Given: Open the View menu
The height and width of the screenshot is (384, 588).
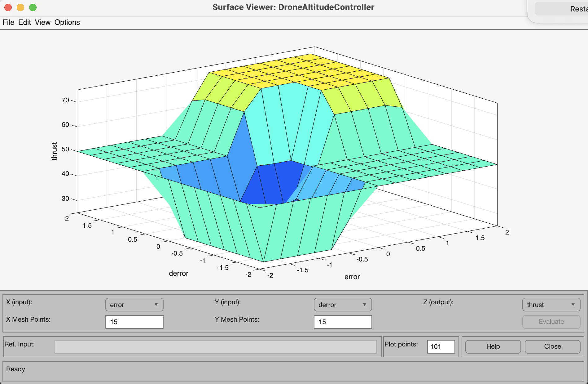Looking at the screenshot, I should [42, 22].
